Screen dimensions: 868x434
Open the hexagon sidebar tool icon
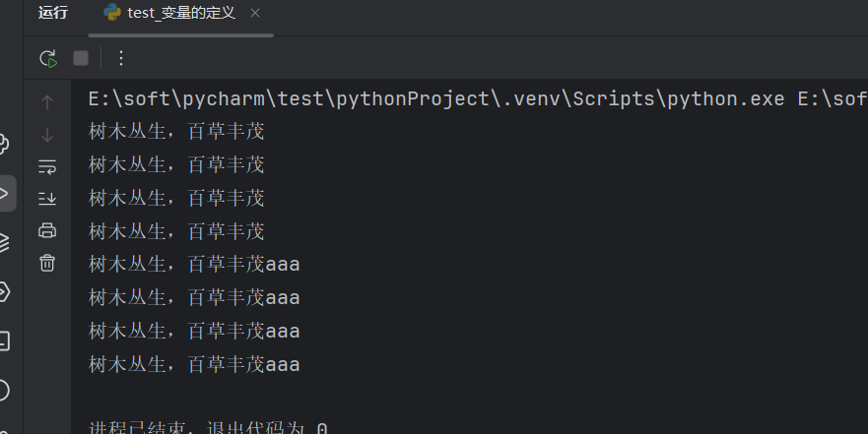[x=4, y=291]
